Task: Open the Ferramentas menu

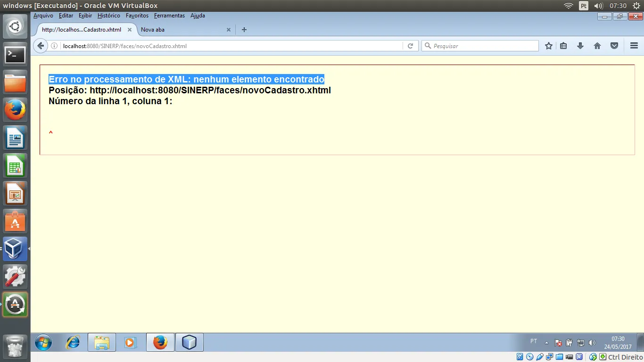Action: click(x=169, y=16)
